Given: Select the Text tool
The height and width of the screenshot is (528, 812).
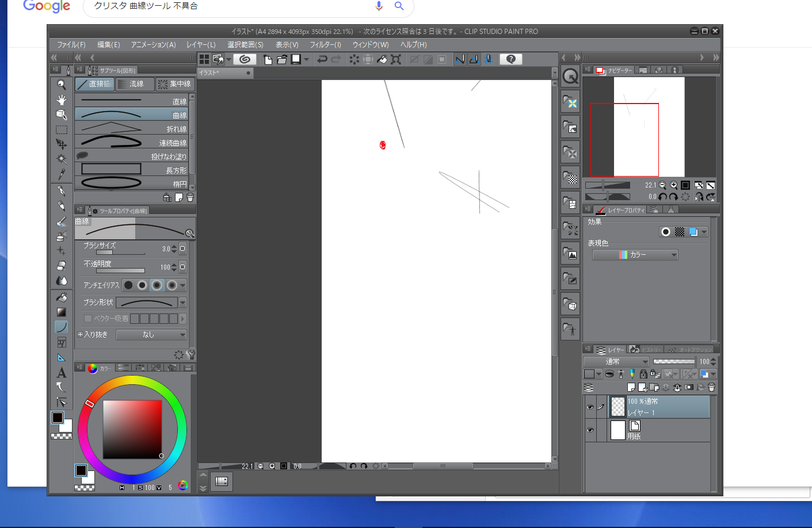Looking at the screenshot, I should (61, 373).
